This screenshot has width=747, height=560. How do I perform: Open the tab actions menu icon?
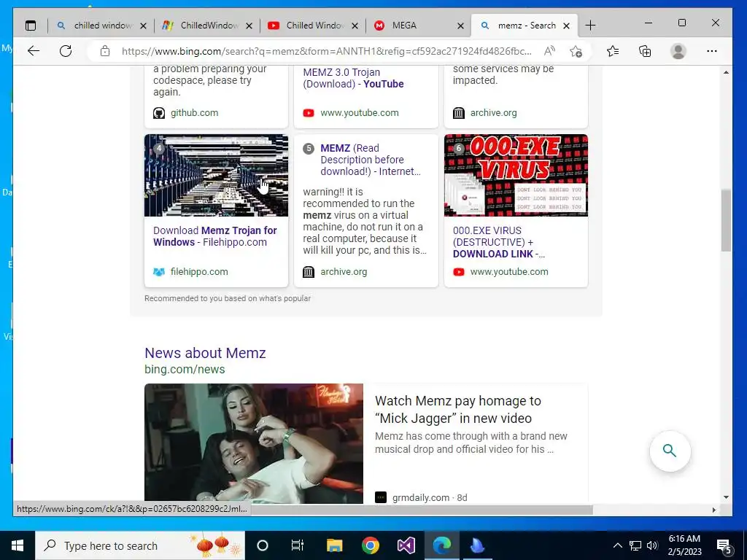point(31,26)
